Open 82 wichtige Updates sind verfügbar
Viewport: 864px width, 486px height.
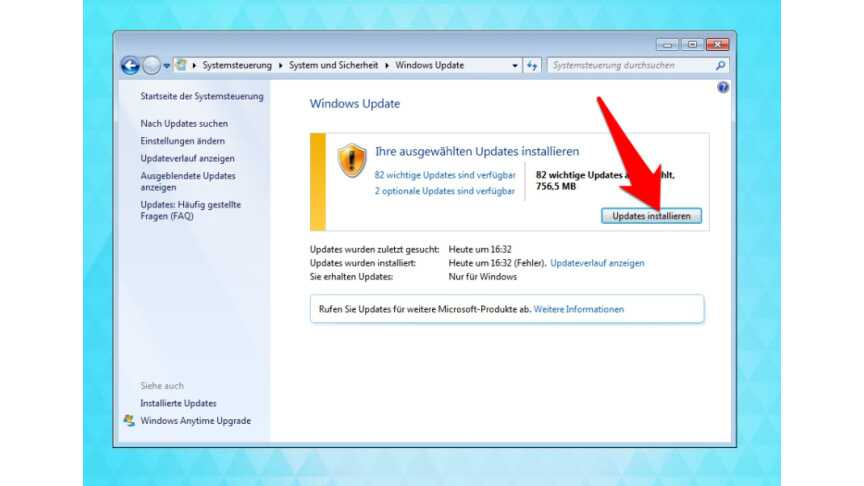coord(445,175)
